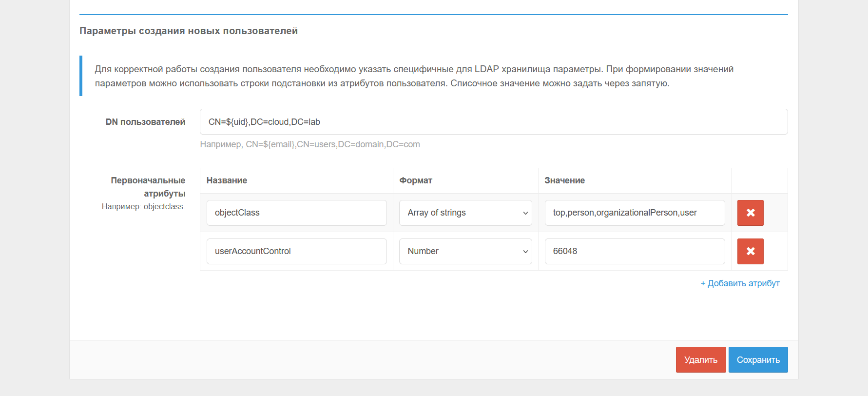Viewport: 868px width, 396px height.
Task: Click the blue Сохранить button
Action: pos(758,360)
